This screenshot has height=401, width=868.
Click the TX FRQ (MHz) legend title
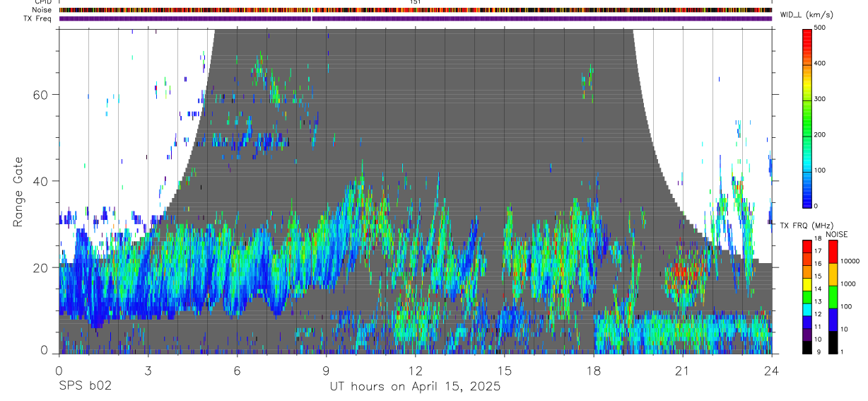click(x=806, y=226)
